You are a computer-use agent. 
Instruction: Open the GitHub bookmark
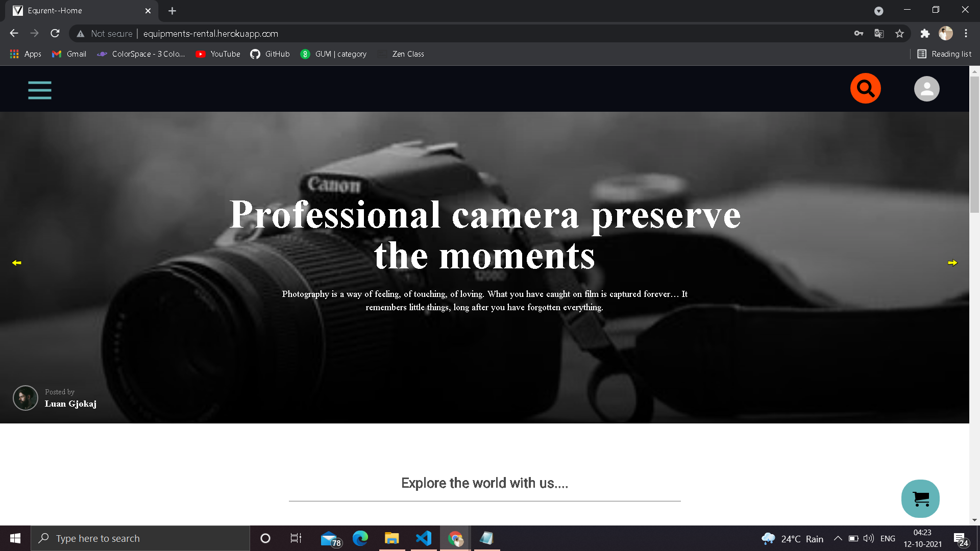point(270,54)
